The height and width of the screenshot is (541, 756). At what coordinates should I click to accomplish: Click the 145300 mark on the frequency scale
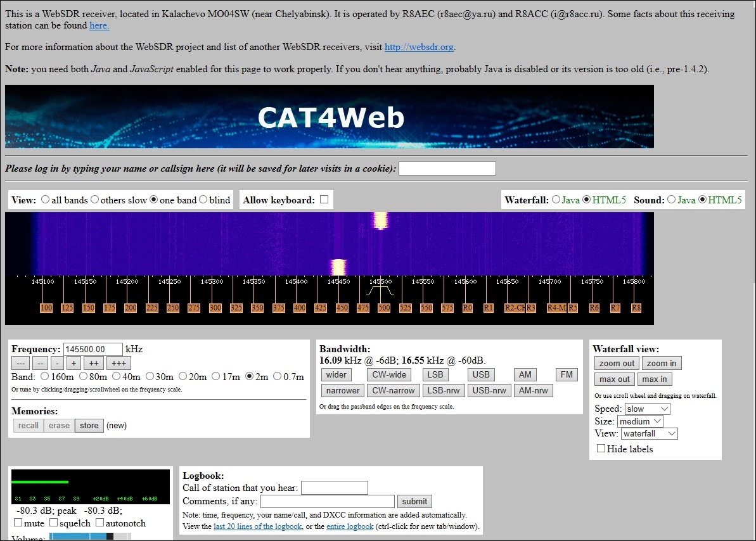(212, 281)
